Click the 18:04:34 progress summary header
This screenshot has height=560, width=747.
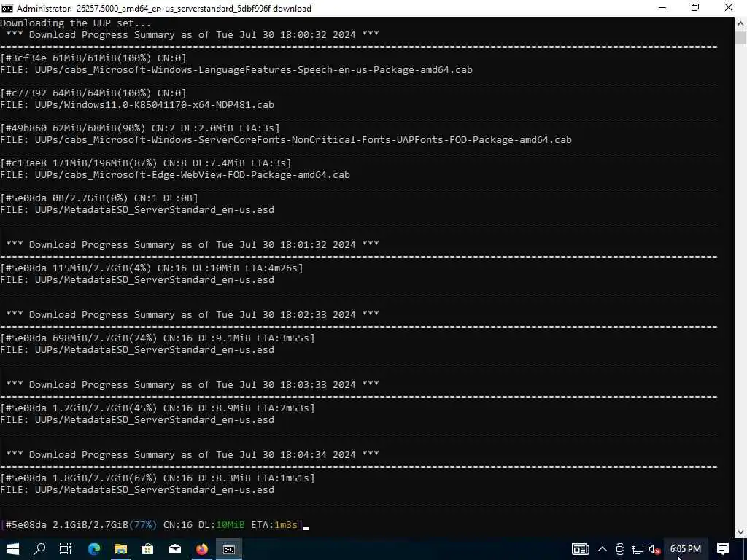(x=193, y=455)
